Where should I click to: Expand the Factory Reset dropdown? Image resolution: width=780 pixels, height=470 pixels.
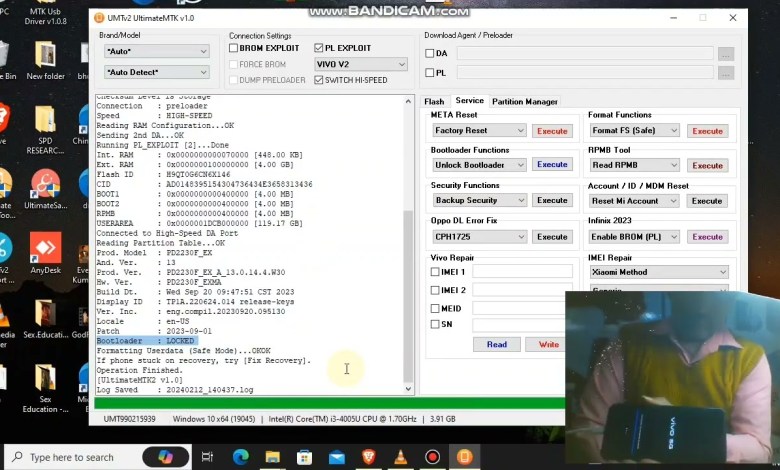click(478, 130)
